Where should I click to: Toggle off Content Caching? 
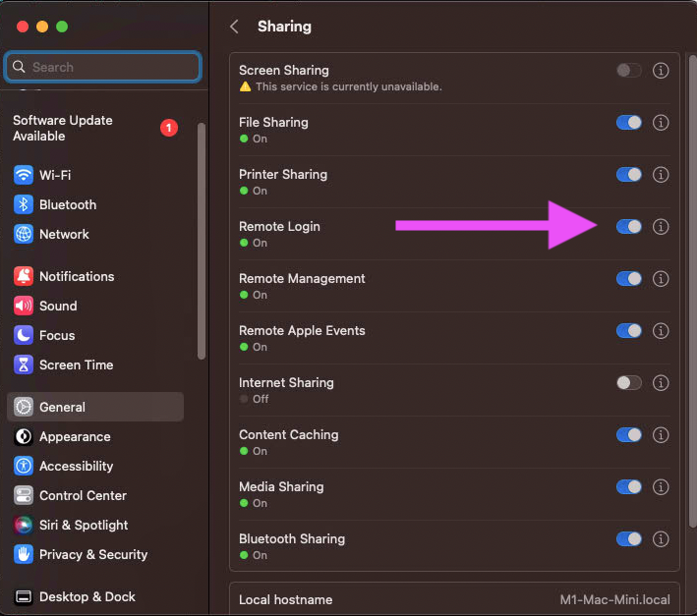(628, 435)
